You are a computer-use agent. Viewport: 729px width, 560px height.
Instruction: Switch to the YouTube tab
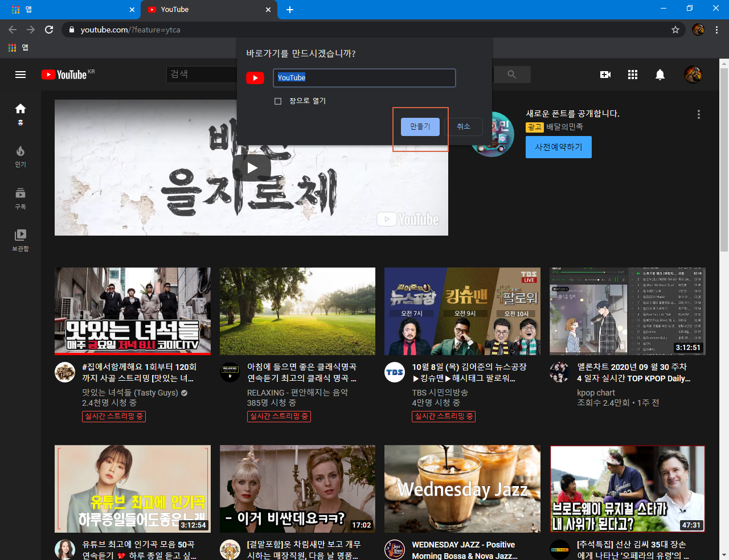(209, 10)
